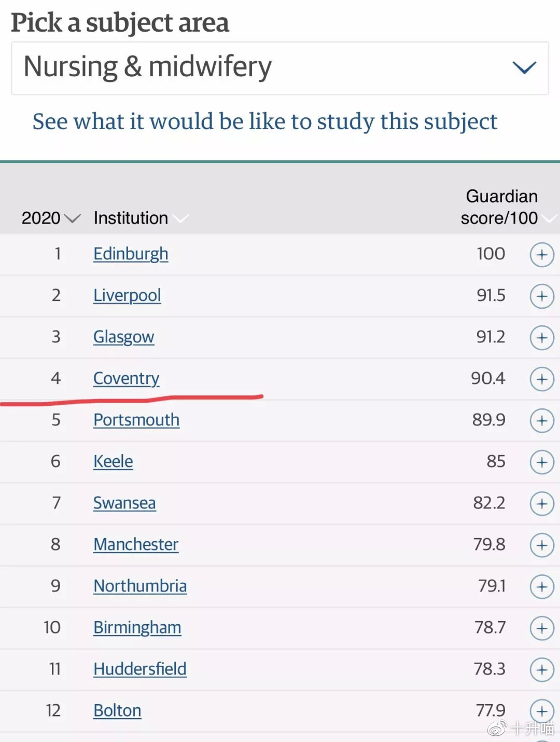This screenshot has width=560, height=742.
Task: Expand Manchester row using plus icon
Action: pos(542,545)
